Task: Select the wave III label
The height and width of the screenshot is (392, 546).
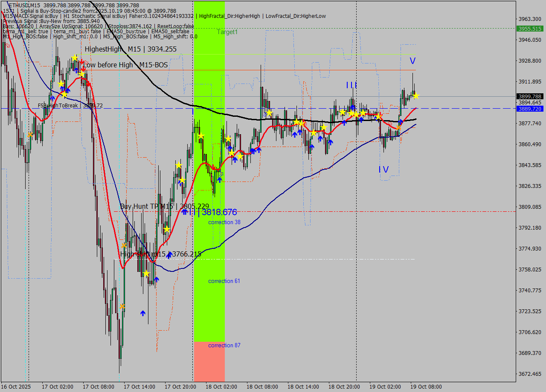Action: [x=351, y=85]
